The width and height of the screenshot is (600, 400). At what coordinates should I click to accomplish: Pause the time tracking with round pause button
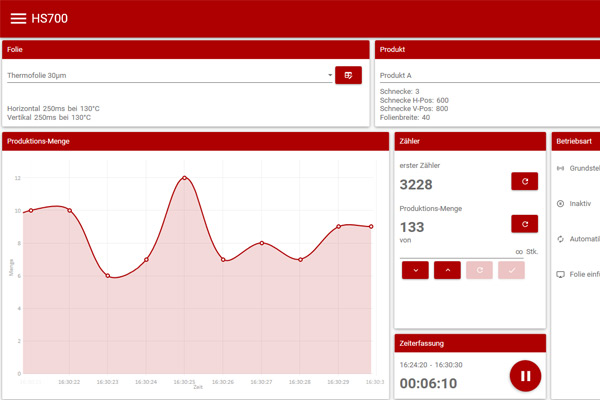525,376
